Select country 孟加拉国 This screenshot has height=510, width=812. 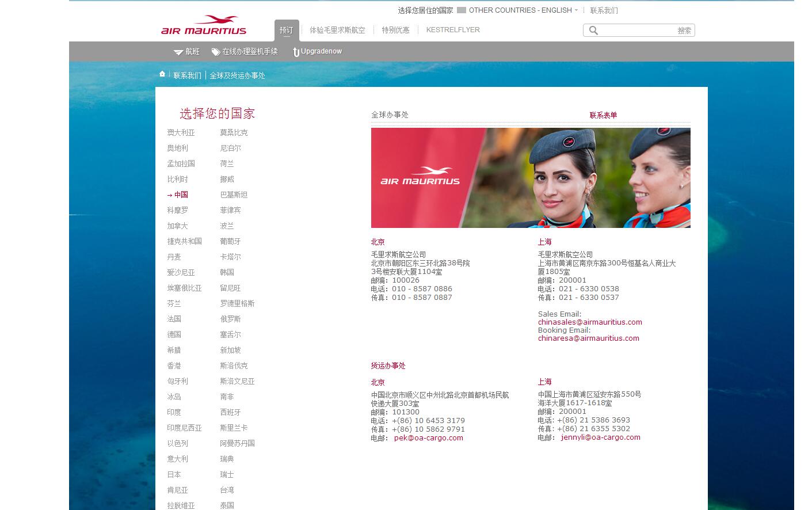(x=181, y=163)
